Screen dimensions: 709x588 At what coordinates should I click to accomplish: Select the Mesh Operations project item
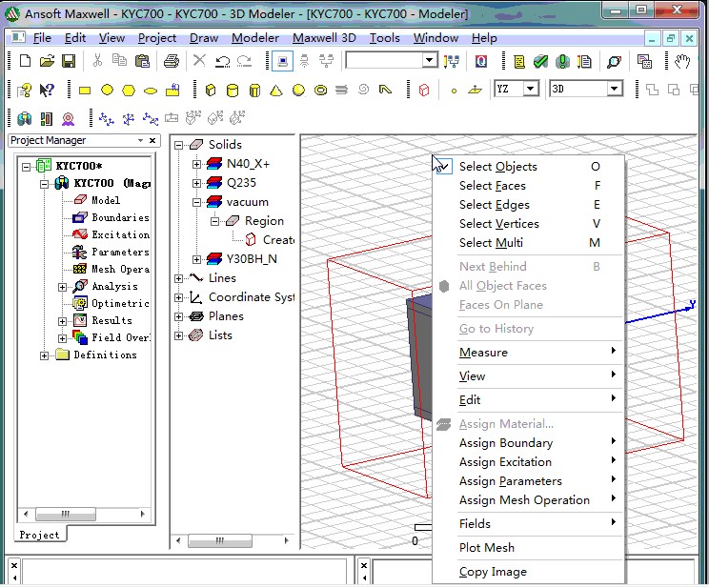click(120, 269)
